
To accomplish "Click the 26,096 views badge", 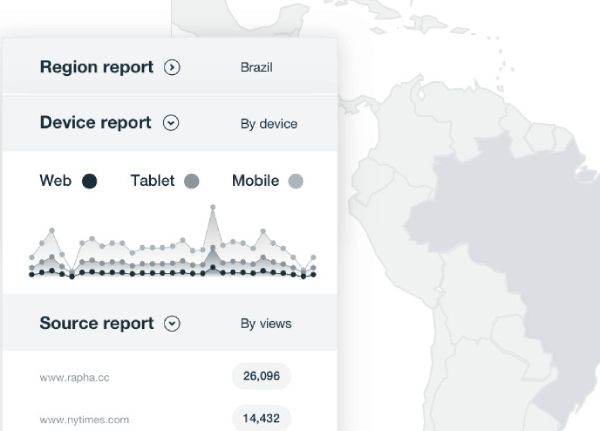I will [261, 376].
